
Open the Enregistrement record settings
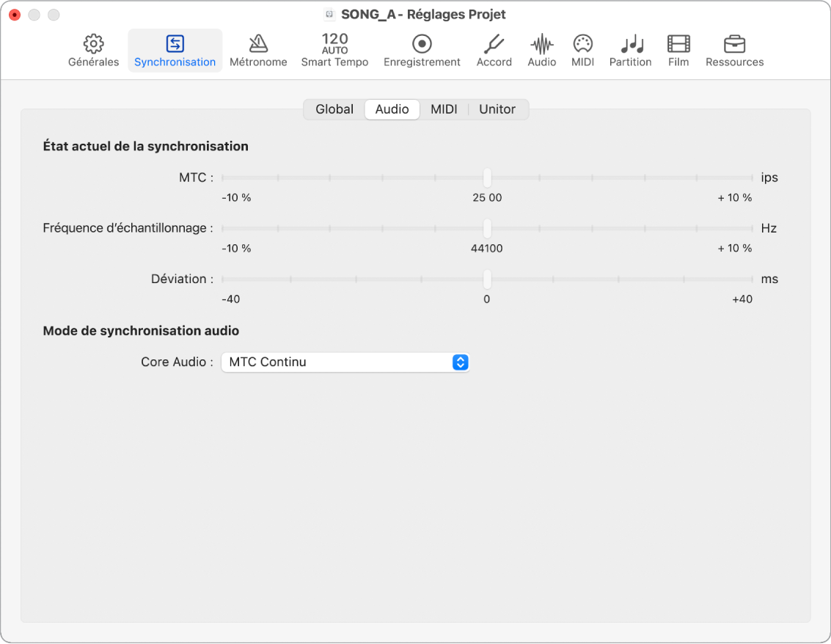[x=422, y=45]
